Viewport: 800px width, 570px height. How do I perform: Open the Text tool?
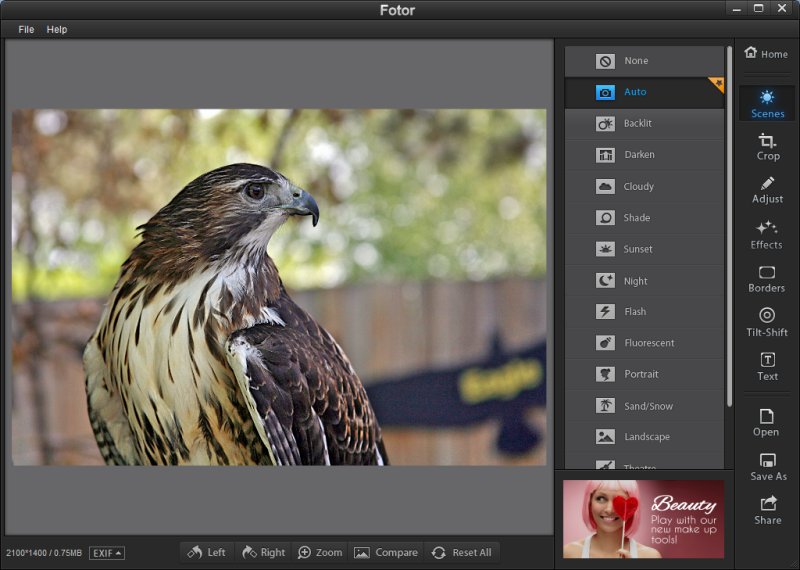tap(767, 366)
